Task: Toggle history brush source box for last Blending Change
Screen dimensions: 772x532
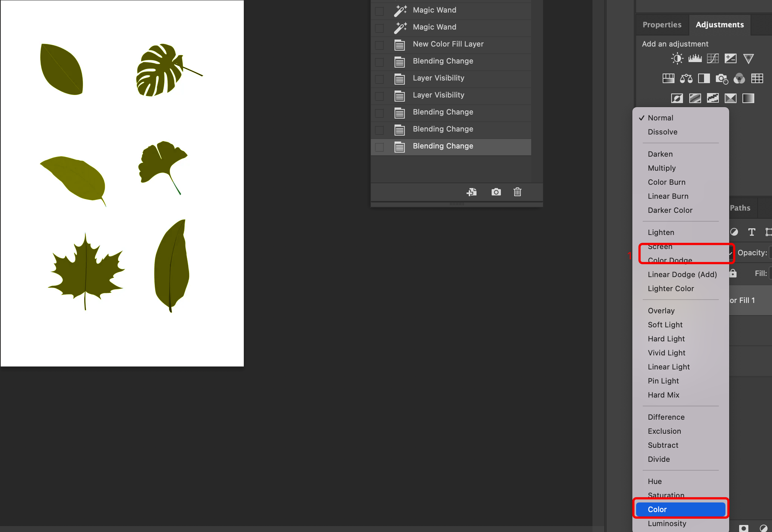Action: [x=379, y=147]
